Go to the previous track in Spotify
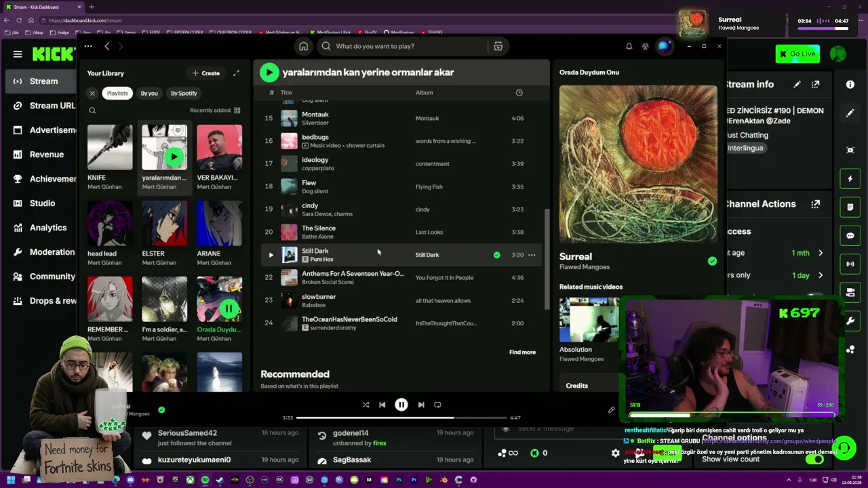 [382, 405]
